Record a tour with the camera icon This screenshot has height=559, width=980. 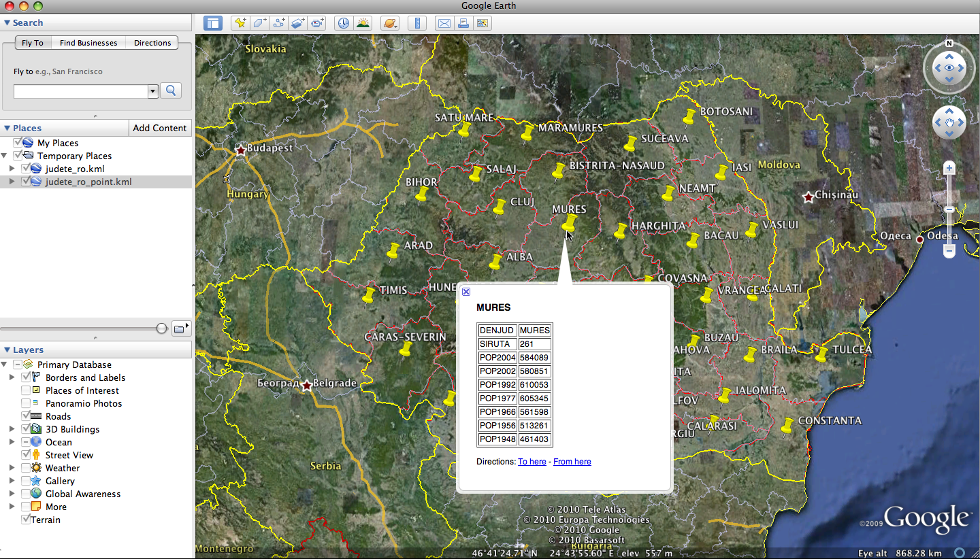317,23
